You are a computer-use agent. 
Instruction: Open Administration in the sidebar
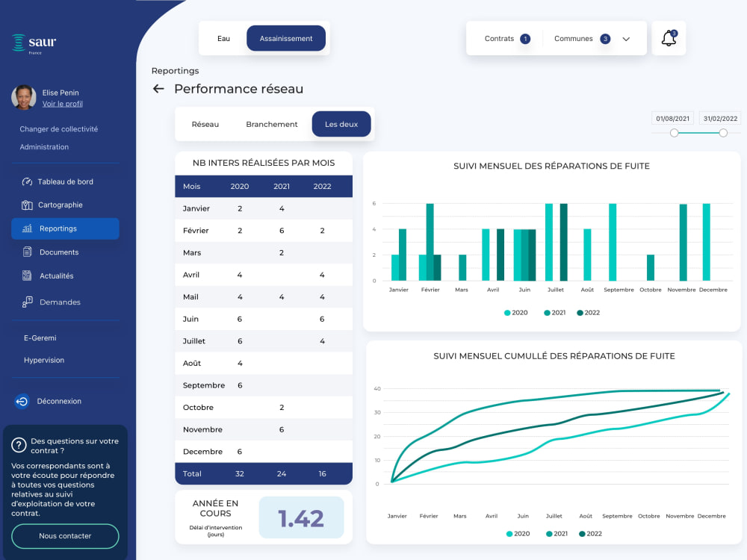[44, 147]
